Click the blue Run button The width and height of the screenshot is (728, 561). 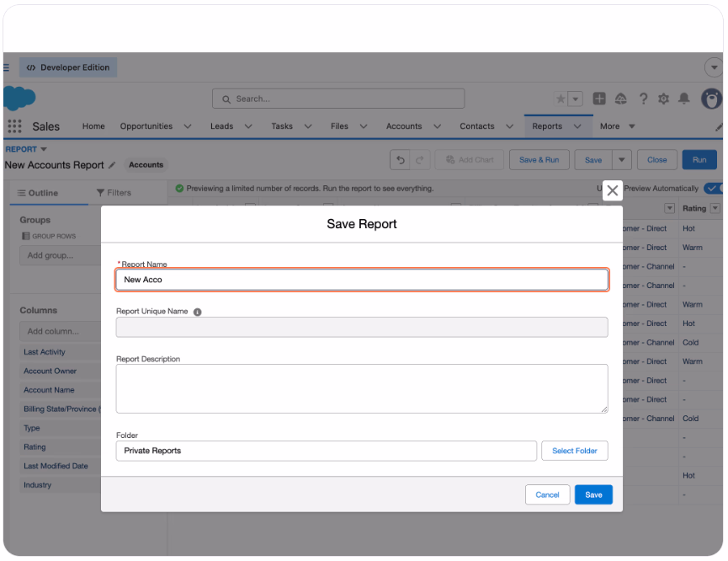[x=699, y=160]
